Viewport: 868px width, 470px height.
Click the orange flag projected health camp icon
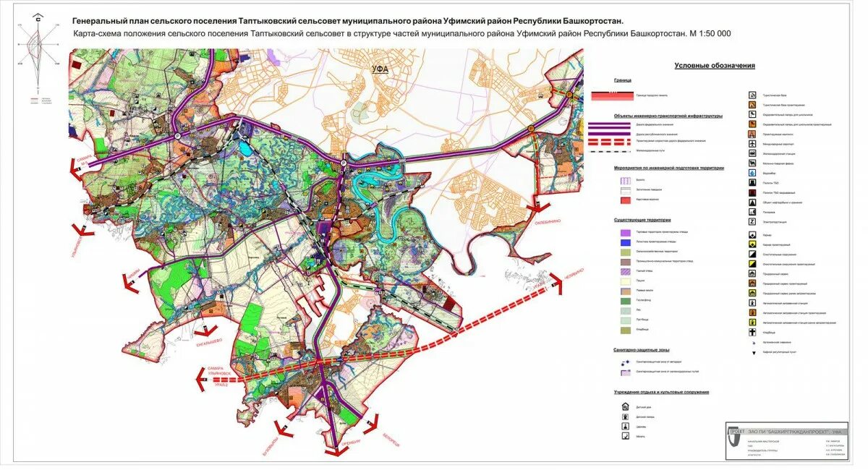point(752,124)
